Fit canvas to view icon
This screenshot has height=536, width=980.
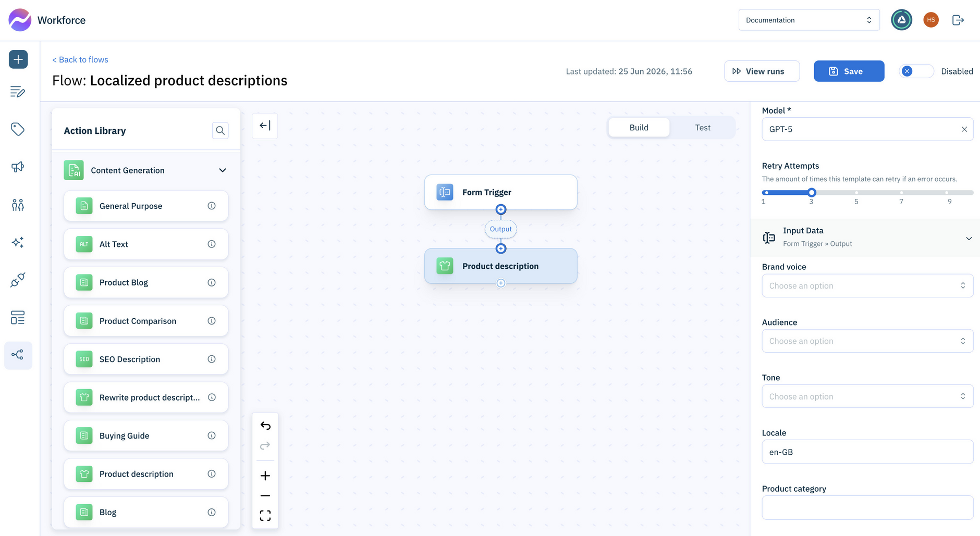click(x=265, y=516)
